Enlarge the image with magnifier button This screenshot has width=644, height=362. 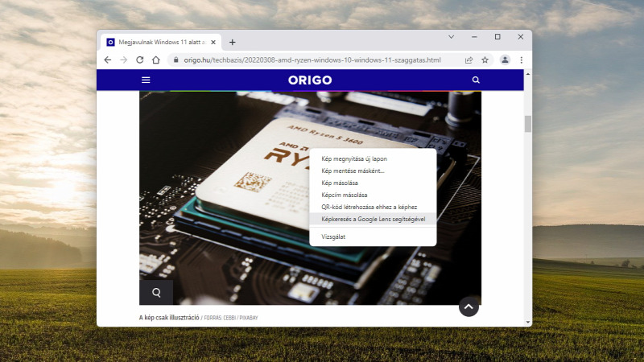pos(156,292)
